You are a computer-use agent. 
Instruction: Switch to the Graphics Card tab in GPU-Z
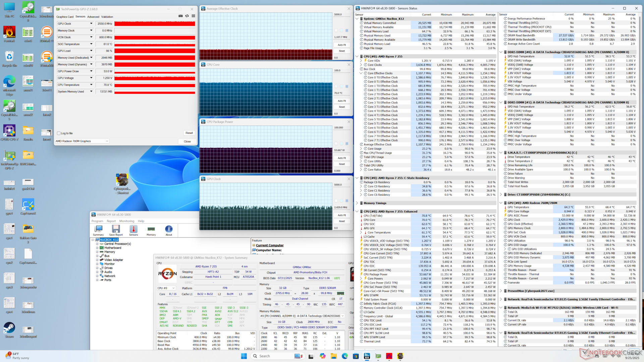tap(65, 17)
